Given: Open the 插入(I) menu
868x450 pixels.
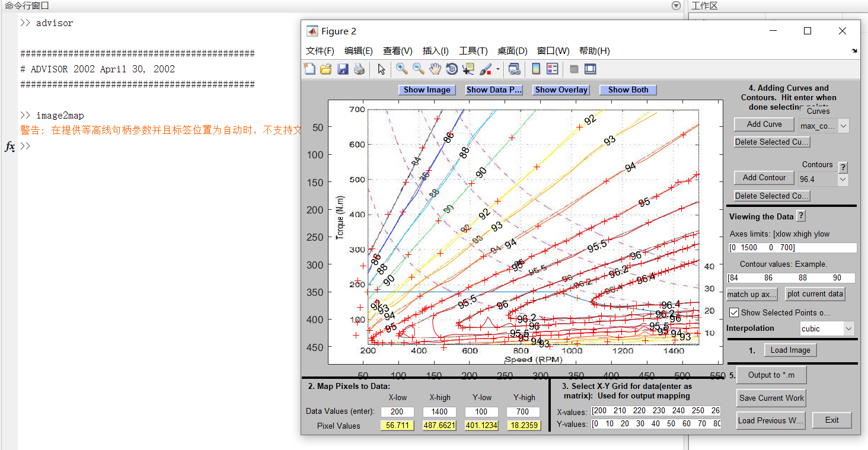Looking at the screenshot, I should (436, 51).
